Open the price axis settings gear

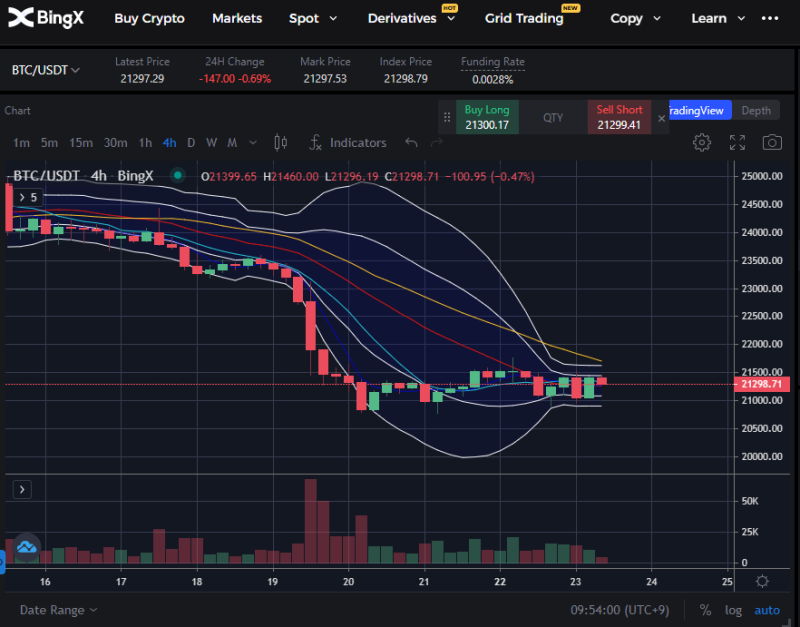point(762,581)
